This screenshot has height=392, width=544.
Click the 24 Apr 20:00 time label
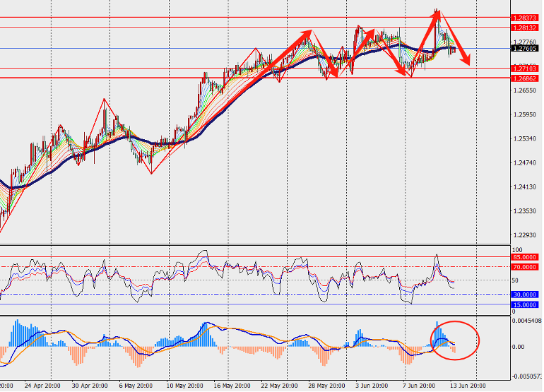click(42, 386)
